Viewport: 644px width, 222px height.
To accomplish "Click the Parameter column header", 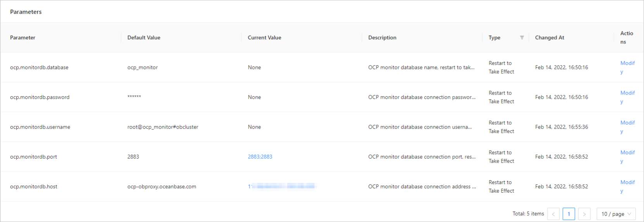I will 22,38.
